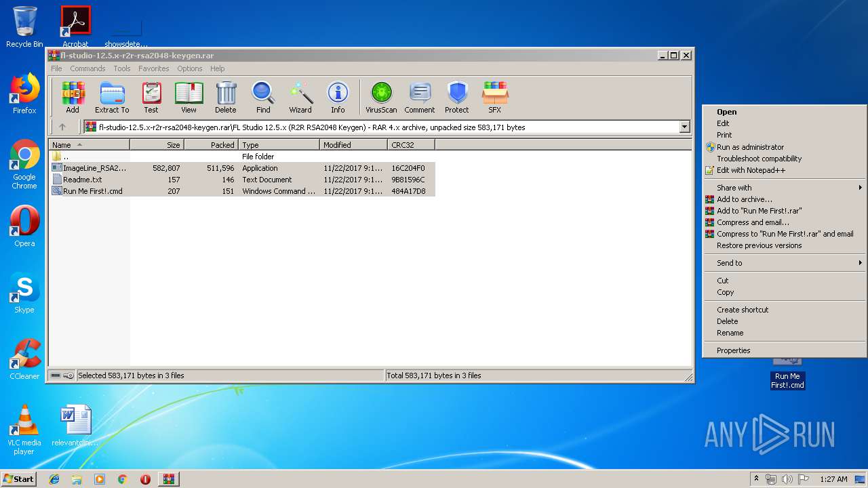Choose Add to archive... option

pos(785,199)
